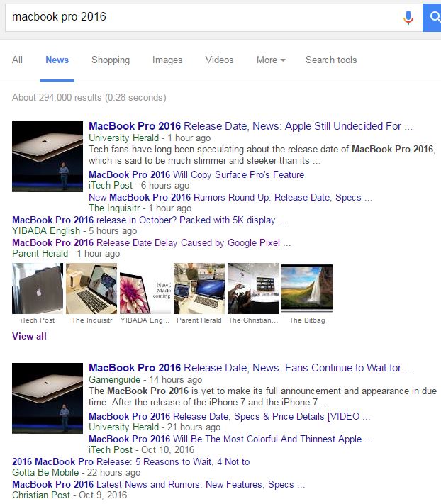Screen dimensions: 441x504
Task: Switch to the All tab
Action: [17, 60]
